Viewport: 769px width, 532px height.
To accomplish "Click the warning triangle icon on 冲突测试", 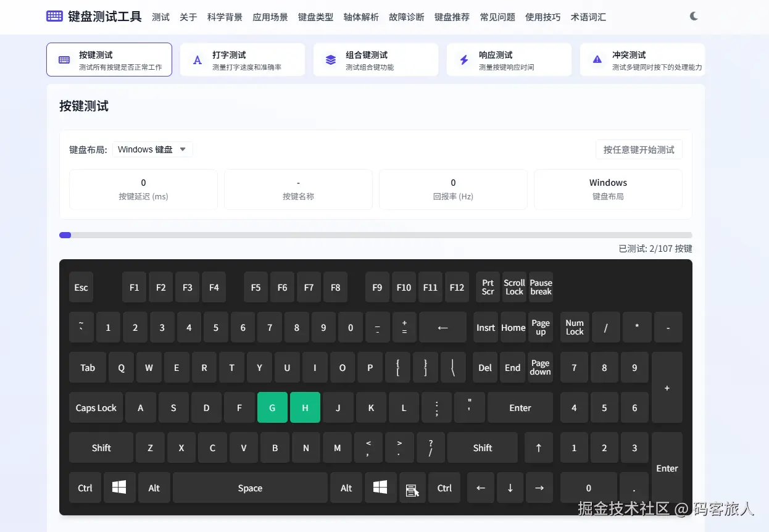I will point(597,59).
